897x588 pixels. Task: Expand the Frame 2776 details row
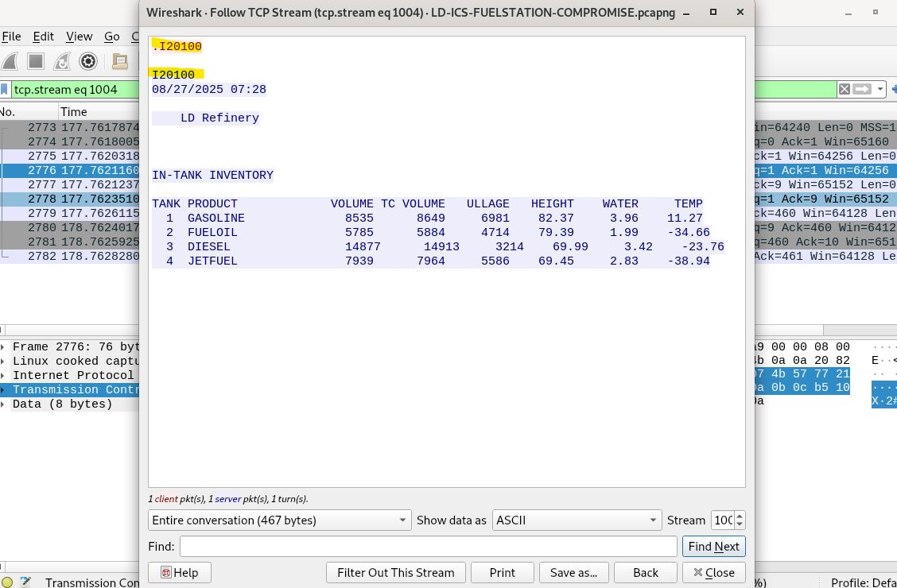pos(5,347)
